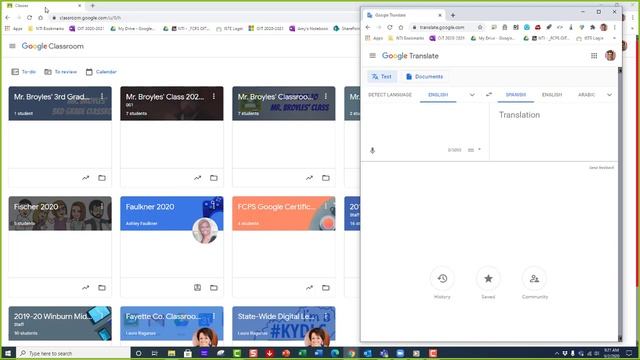The image size is (640, 360).
Task: Reload the Translate window page
Action: pos(390,27)
